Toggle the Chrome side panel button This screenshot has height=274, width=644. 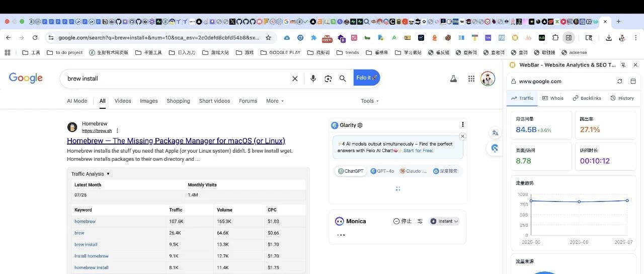tap(569, 38)
